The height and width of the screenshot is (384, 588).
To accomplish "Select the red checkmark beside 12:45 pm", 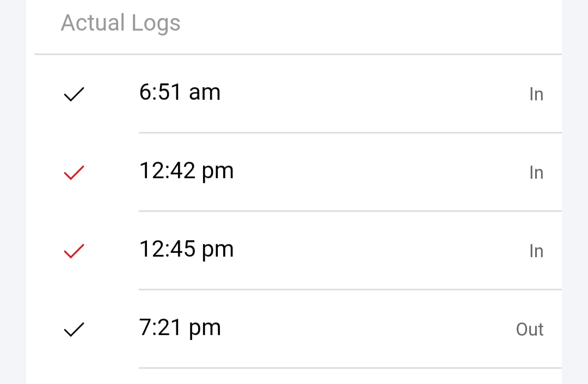I will click(74, 251).
